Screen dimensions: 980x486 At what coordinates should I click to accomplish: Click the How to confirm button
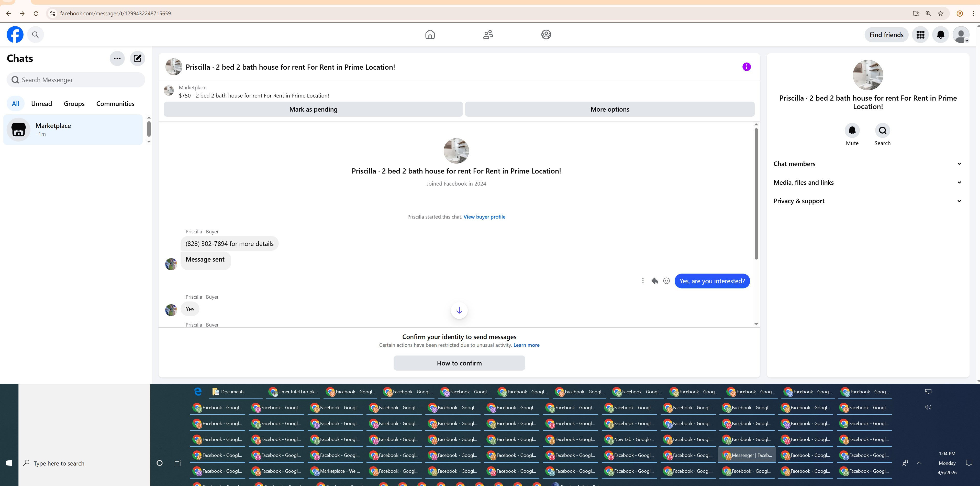click(459, 363)
